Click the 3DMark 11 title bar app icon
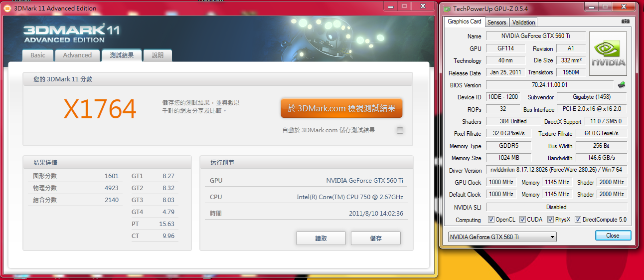 click(7, 8)
